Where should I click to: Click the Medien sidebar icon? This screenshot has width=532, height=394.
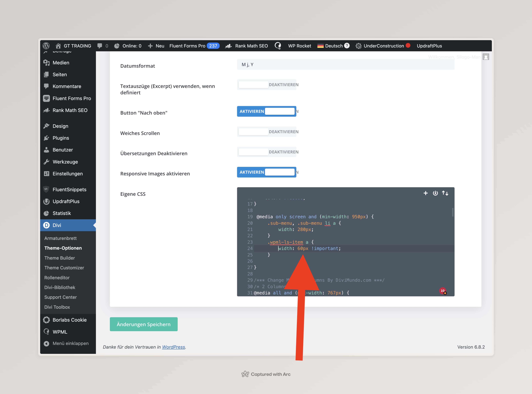click(46, 63)
